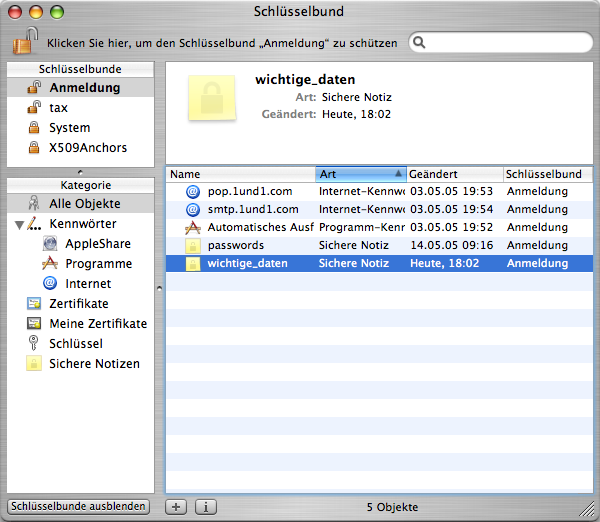Show the Programme passwords category
Viewport: 600px width, 522px height.
98,264
